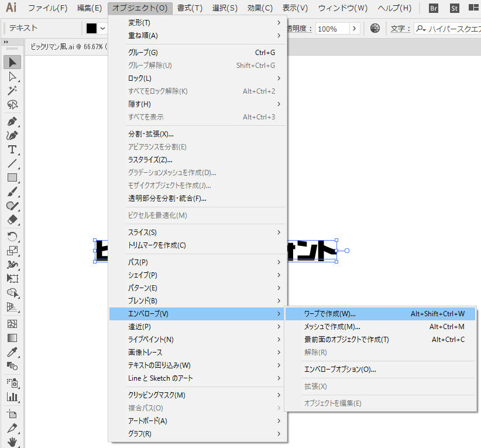Select the Blend tool
Image resolution: width=481 pixels, height=448 pixels.
click(12, 366)
